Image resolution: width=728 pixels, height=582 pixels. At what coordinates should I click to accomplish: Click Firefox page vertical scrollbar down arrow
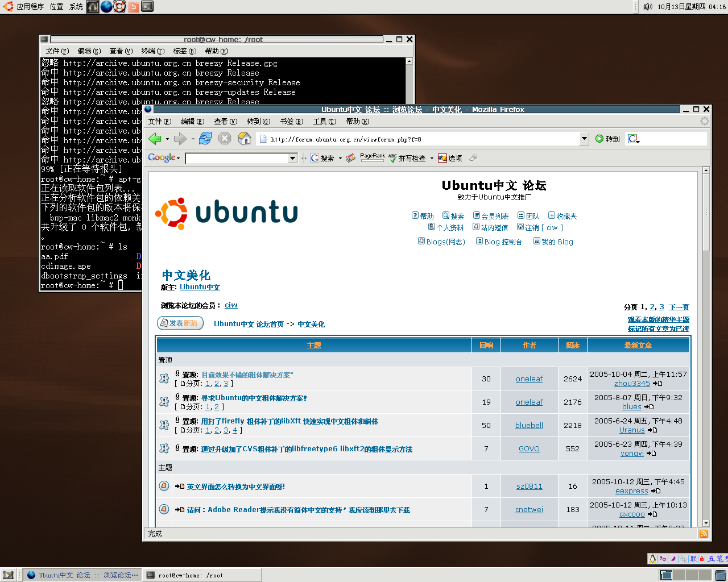click(x=706, y=523)
